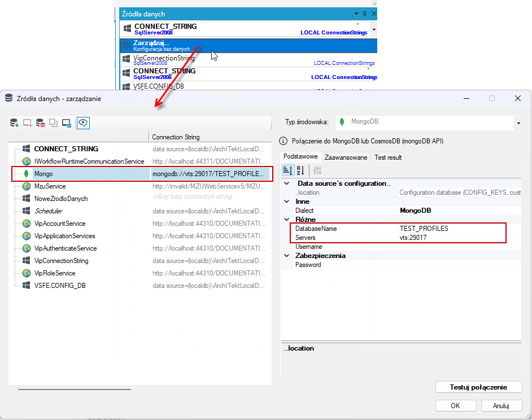Confirm with the OK button
The width and height of the screenshot is (532, 420).
click(x=456, y=406)
